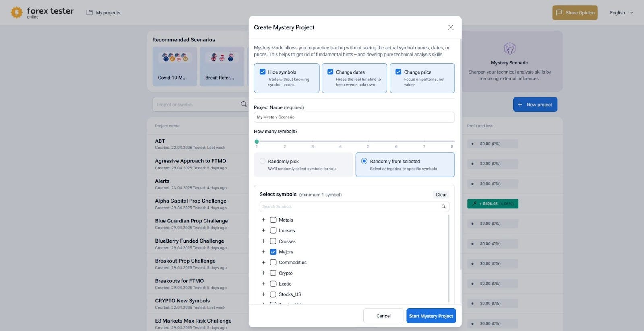Open the Brexit Referendum scenario card
644x331 pixels.
tap(222, 66)
